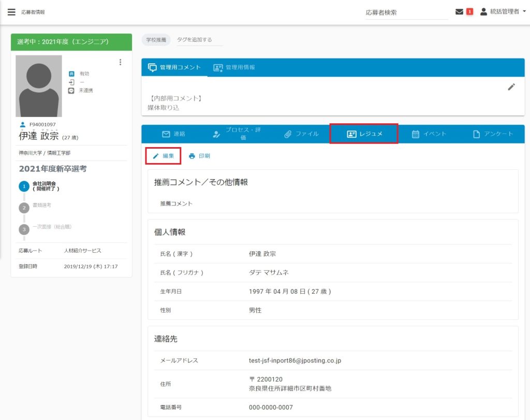Click the red notification badge
This screenshot has height=420, width=530.
coord(470,12)
